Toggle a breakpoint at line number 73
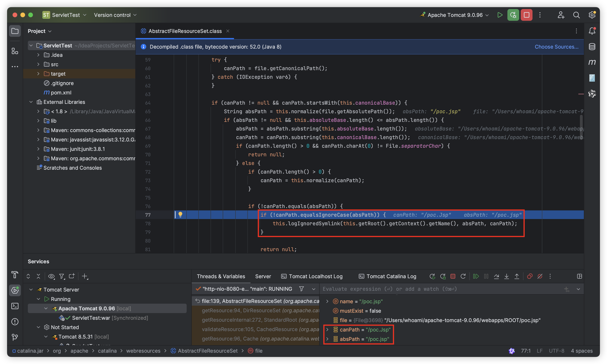Viewport: 607px width, 364px height. [148, 180]
